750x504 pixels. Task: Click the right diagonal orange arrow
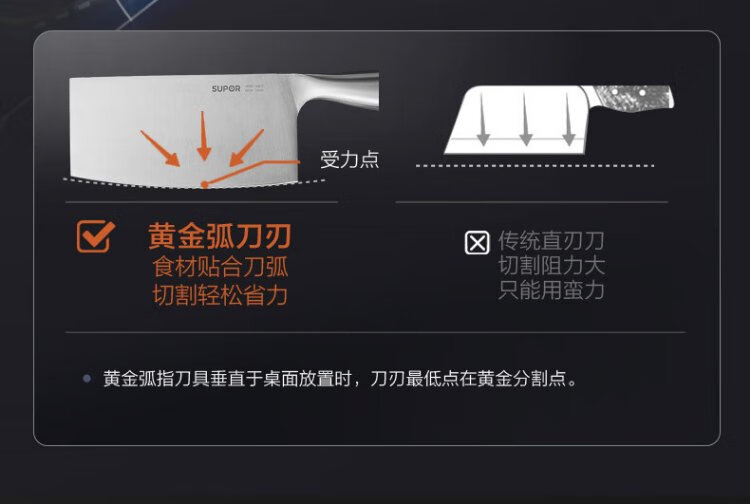(246, 148)
